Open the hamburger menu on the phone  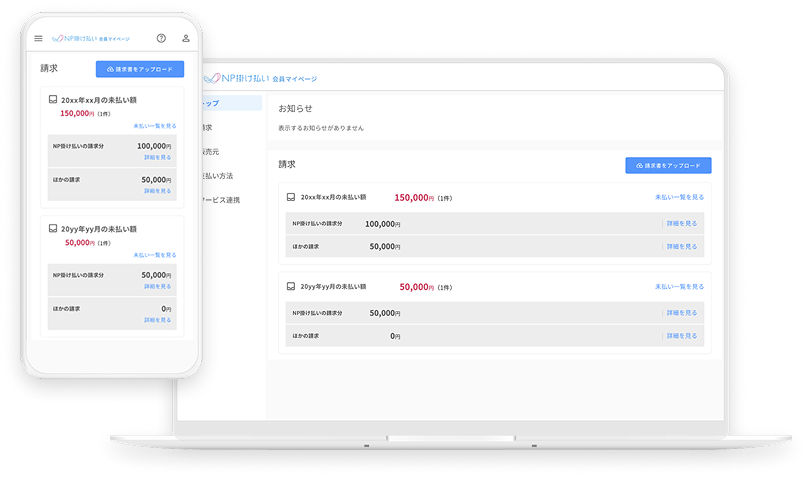coord(38,38)
